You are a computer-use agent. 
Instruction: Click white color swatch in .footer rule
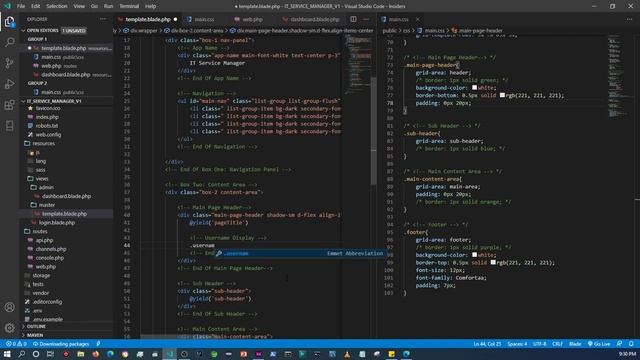point(474,255)
